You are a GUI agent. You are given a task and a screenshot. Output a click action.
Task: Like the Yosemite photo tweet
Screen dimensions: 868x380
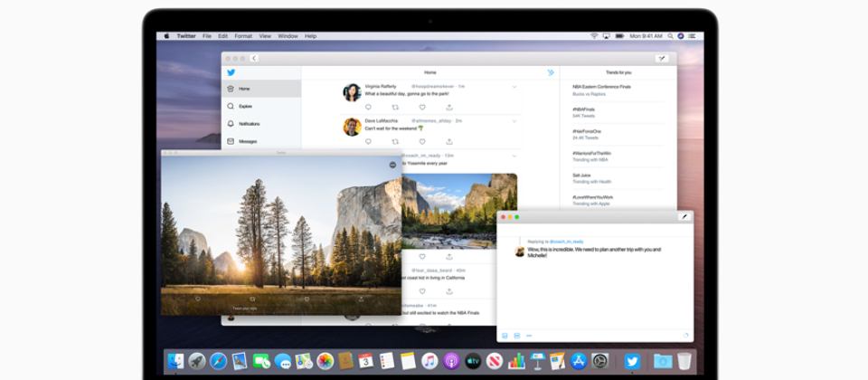[x=422, y=257]
